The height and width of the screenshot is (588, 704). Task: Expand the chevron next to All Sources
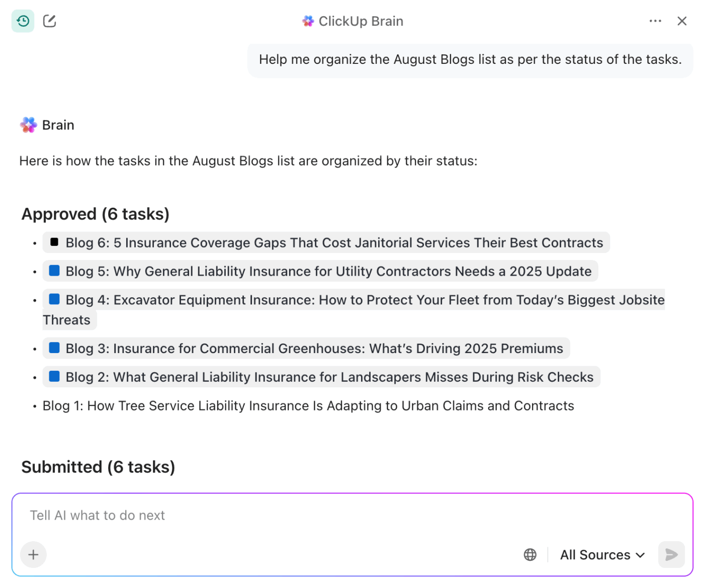click(x=639, y=554)
